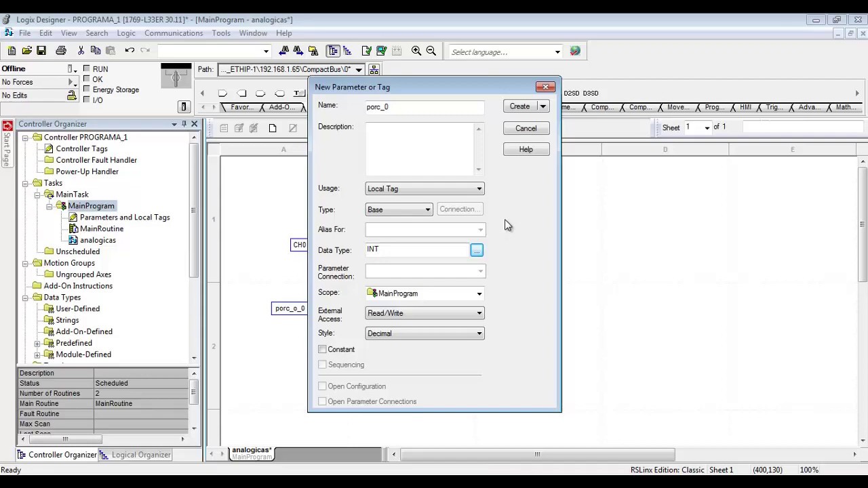This screenshot has height=488, width=868.
Task: Open the Logic menu
Action: [x=126, y=33]
